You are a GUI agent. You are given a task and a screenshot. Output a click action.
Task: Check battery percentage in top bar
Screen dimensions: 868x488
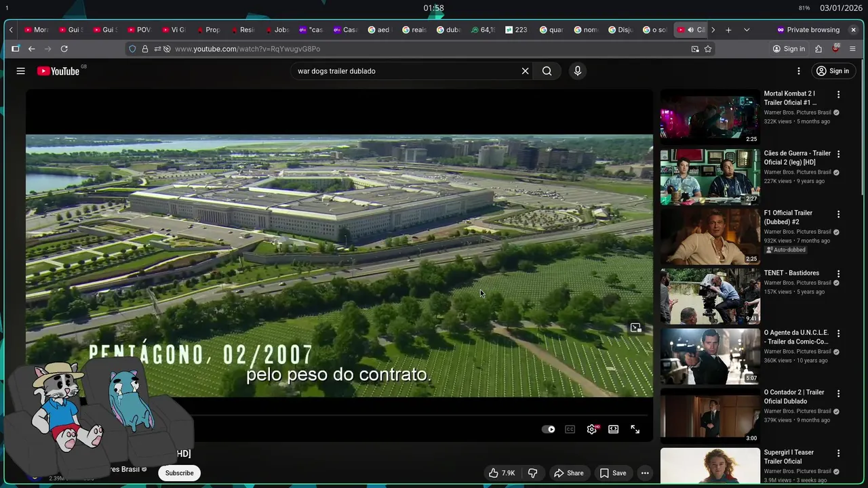tap(804, 8)
